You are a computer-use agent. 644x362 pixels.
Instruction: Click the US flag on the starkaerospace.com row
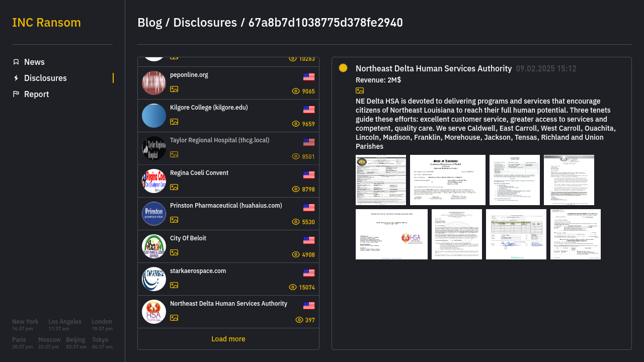pos(309,273)
